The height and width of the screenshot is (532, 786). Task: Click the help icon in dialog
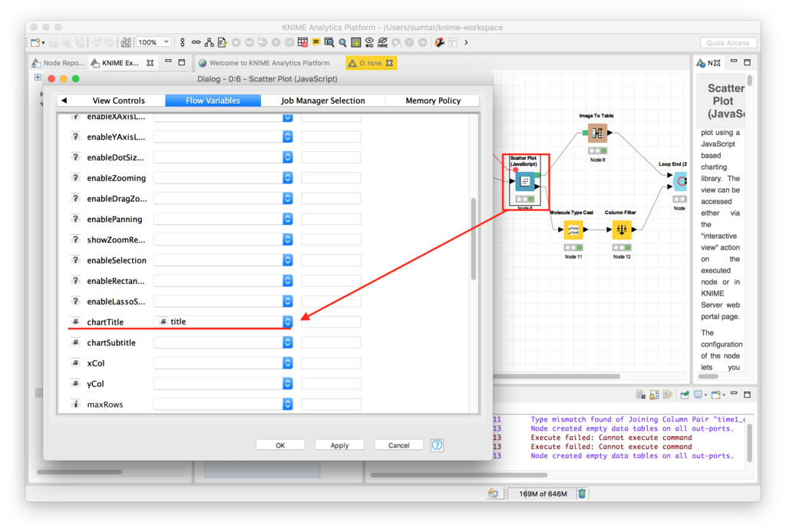pos(437,444)
